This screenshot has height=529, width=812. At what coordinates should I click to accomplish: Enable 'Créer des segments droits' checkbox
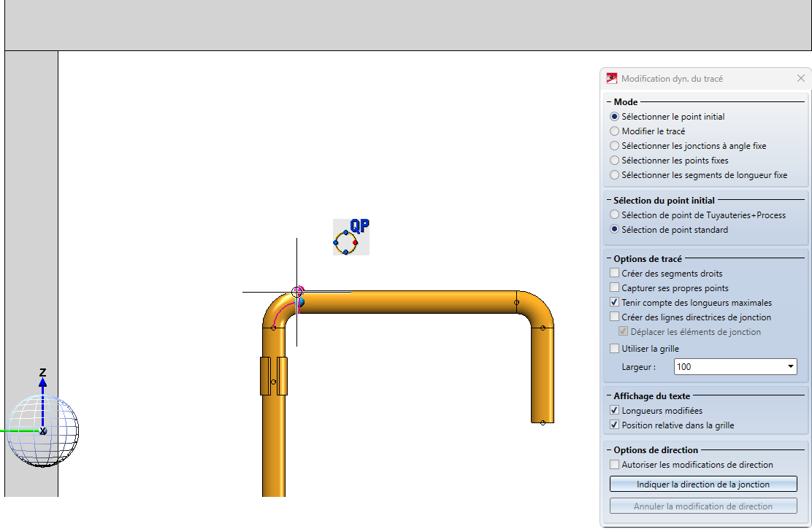(614, 274)
